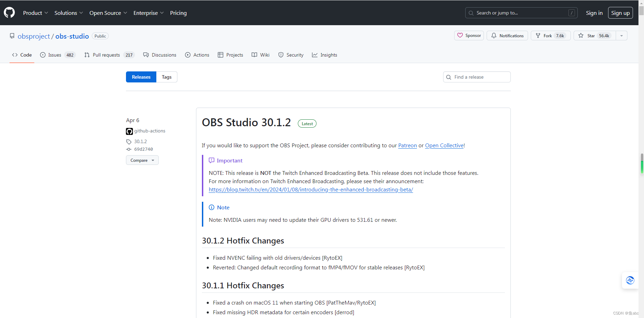Open the Projects tab

(x=231, y=55)
